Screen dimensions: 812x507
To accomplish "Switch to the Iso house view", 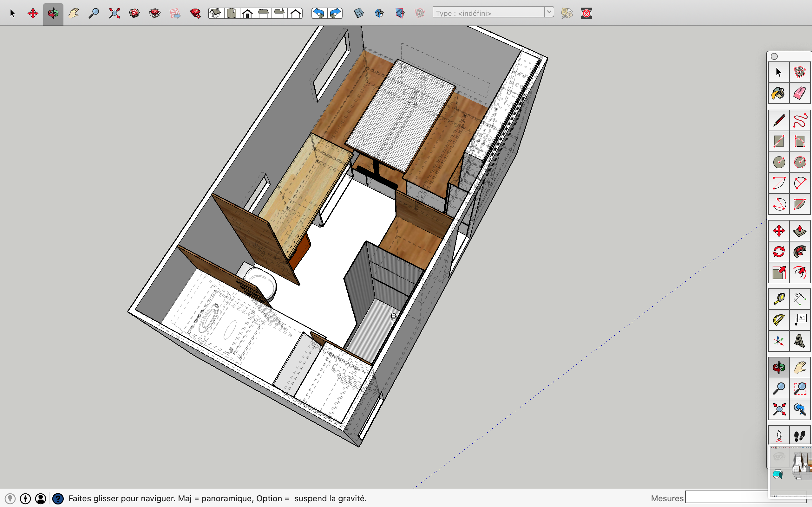I will point(215,13).
